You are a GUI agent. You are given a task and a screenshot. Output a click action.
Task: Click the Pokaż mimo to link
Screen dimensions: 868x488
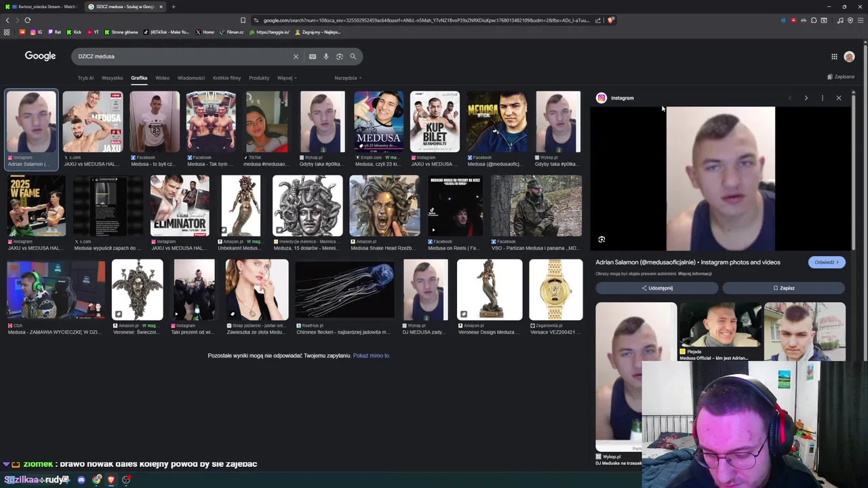click(x=371, y=356)
